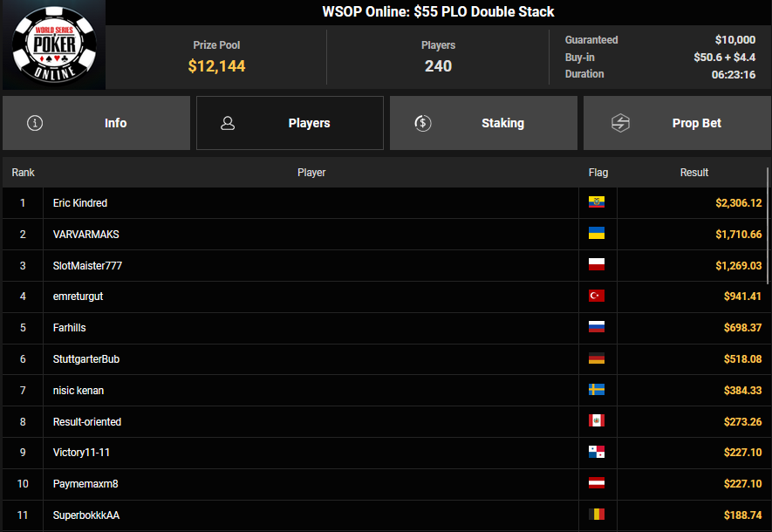Screen dimensions: 772x532
Task: Open the Prop Bet tab
Action: 678,123
